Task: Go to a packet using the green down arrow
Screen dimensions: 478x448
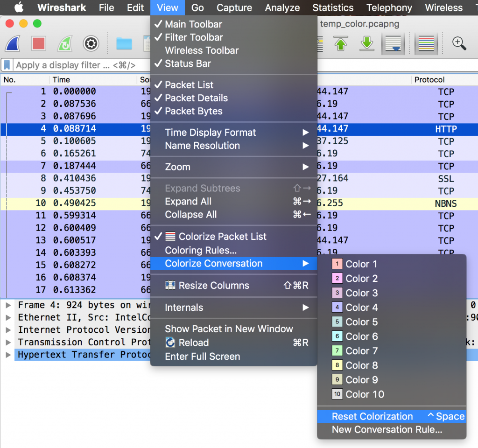Action: [x=367, y=43]
